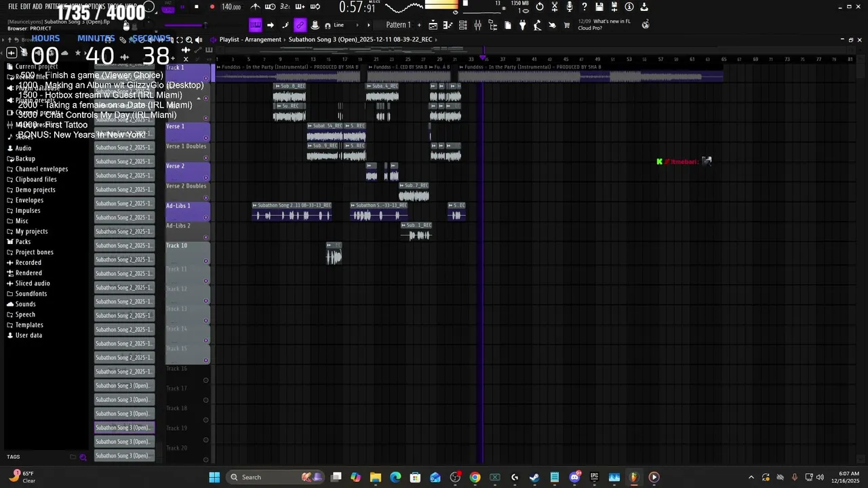The height and width of the screenshot is (488, 868).
Task: Toggle mute dot on Track 16
Action: pyautogui.click(x=206, y=380)
